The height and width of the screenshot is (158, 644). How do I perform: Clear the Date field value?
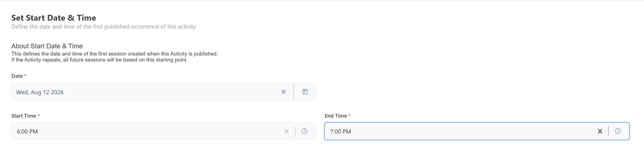coord(284,92)
